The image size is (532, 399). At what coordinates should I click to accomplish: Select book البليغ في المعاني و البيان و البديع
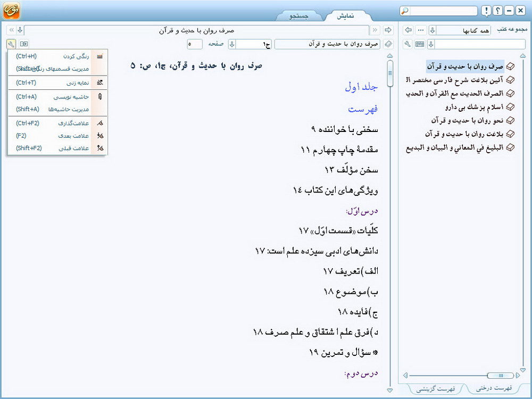(454, 148)
